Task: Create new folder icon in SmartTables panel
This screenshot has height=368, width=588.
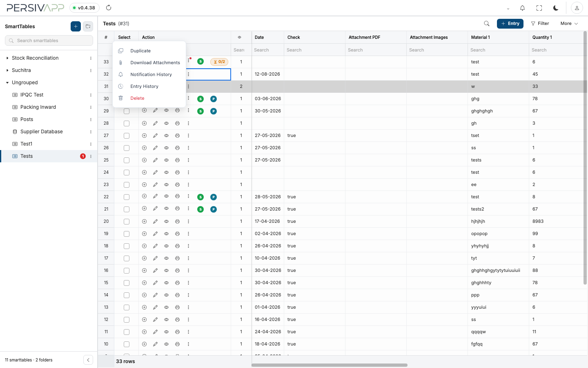Action: tap(88, 26)
